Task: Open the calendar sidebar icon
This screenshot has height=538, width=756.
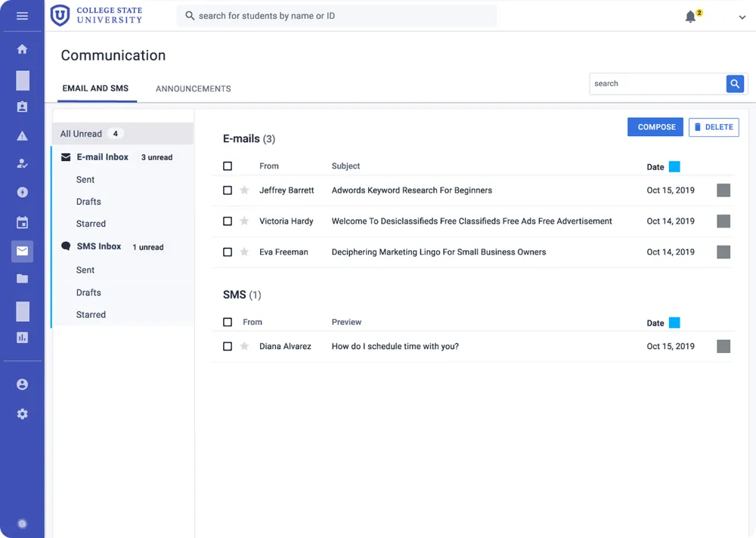Action: pyautogui.click(x=22, y=222)
